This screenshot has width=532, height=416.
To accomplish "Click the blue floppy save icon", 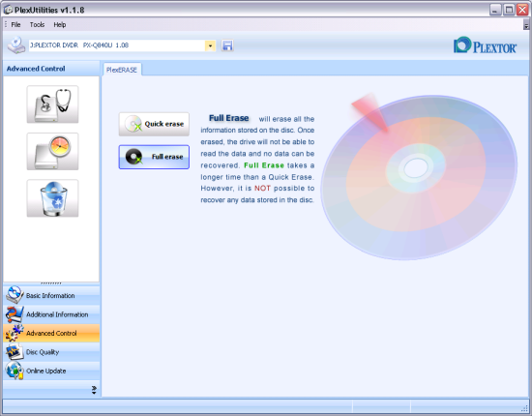I will (x=227, y=45).
